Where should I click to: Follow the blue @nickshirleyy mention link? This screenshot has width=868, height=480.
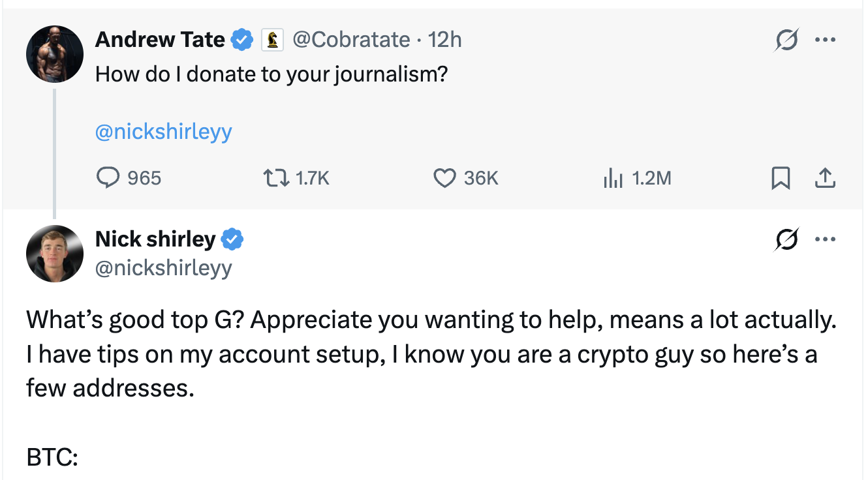point(164,132)
